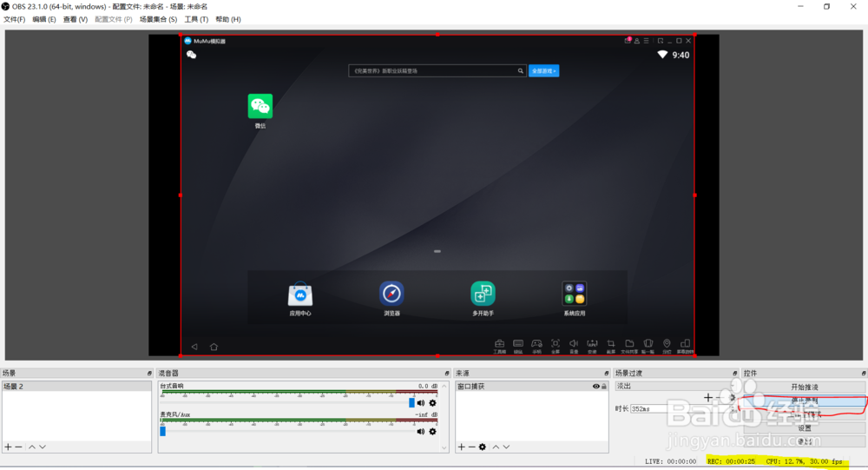Click the Android home icon in the preview
The image size is (868, 470).
click(x=214, y=347)
